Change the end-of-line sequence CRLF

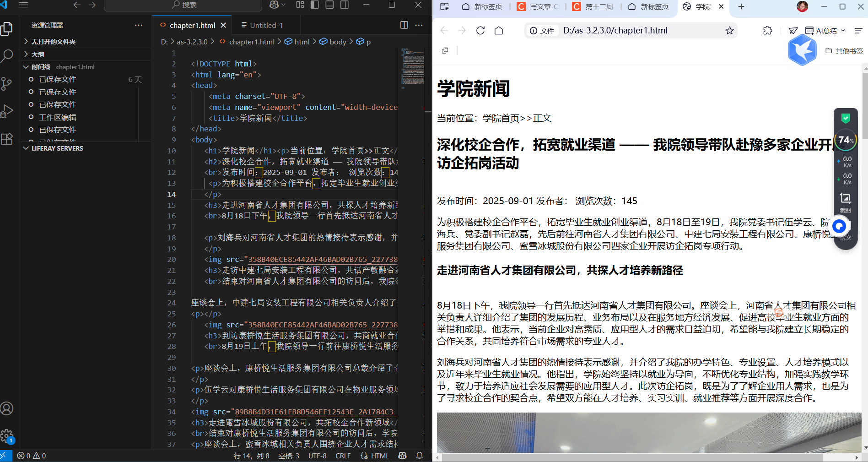coord(343,456)
